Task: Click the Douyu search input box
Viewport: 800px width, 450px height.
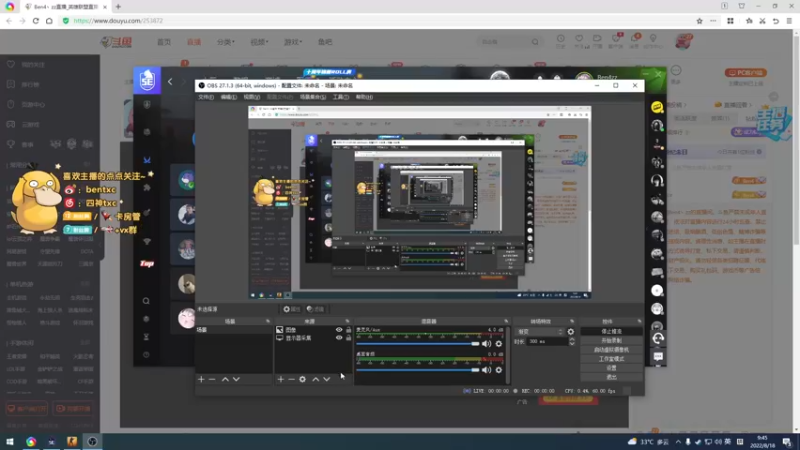Action: [504, 42]
